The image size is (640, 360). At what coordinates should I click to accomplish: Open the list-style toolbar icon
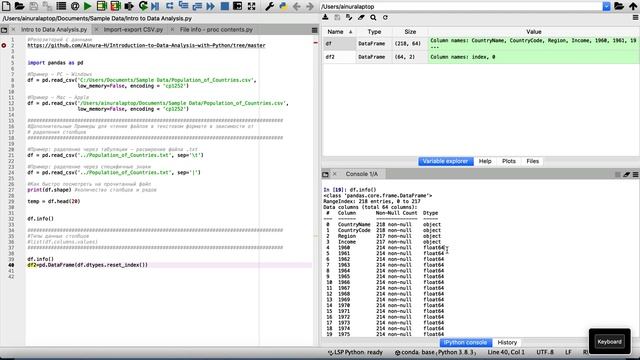(x=61, y=6)
